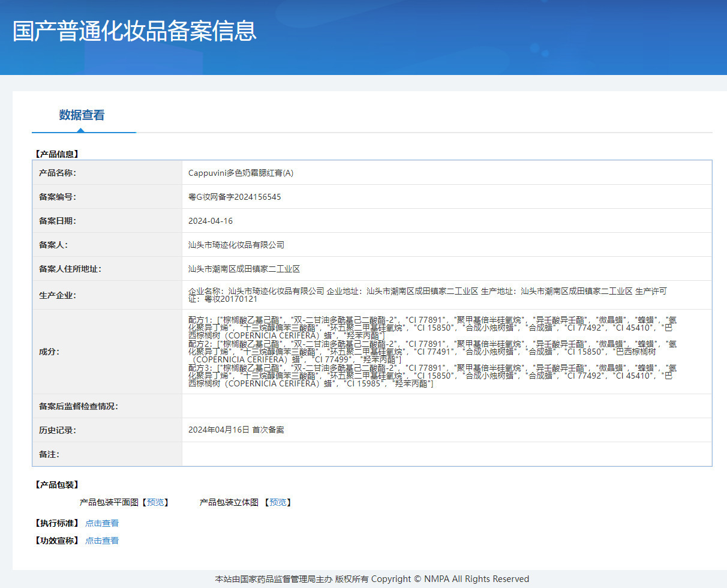Click the 生产企业 details text

tap(427, 295)
